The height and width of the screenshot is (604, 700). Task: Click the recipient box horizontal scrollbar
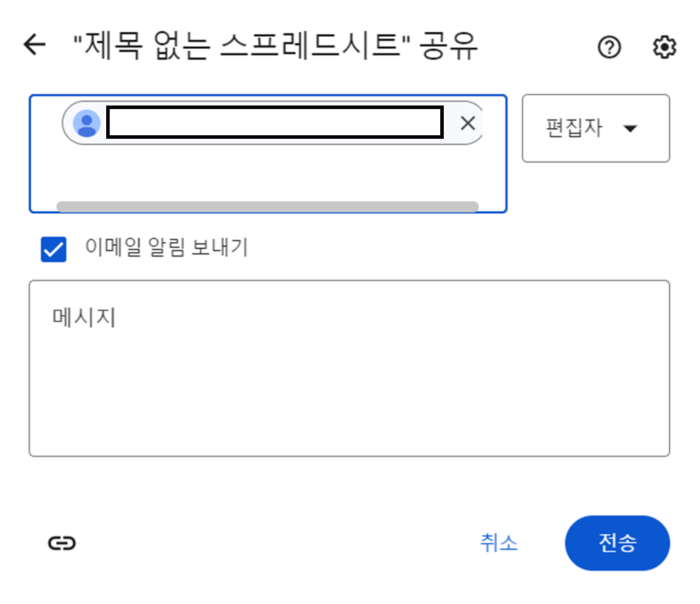[x=268, y=206]
